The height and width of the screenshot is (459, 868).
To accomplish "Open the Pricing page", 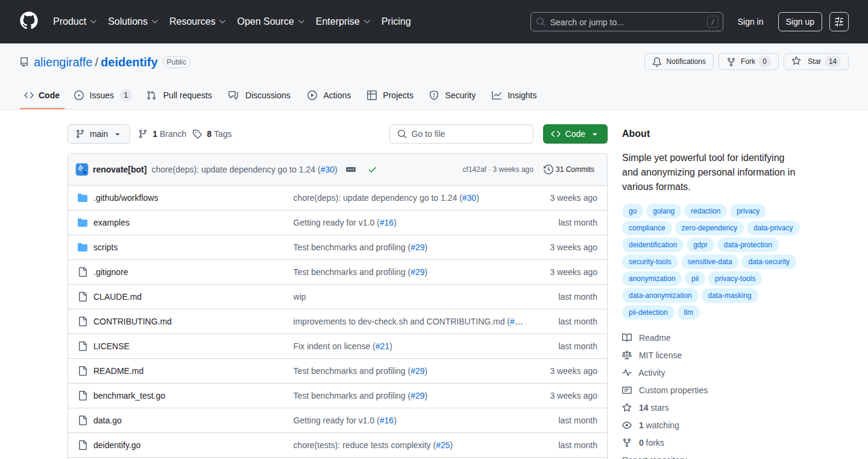I will point(396,21).
